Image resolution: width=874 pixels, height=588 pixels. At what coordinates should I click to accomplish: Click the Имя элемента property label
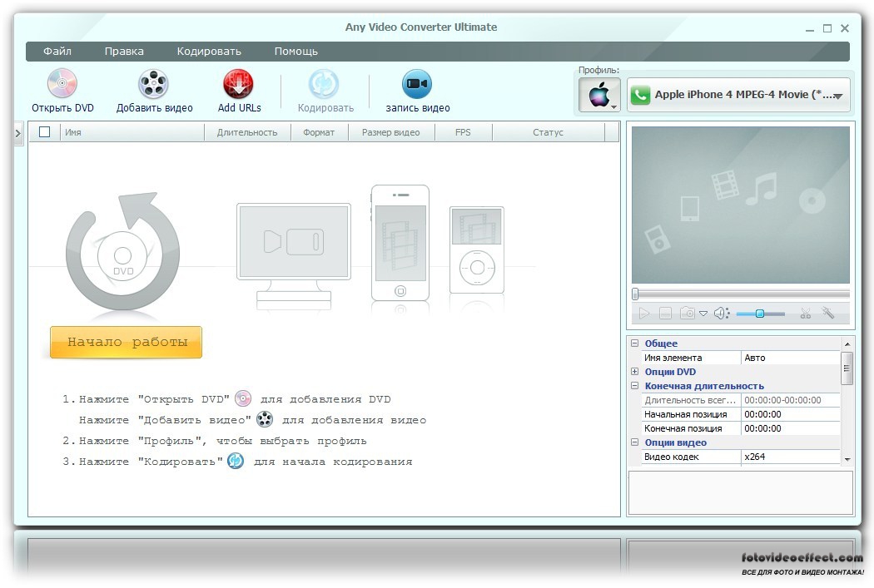click(673, 358)
